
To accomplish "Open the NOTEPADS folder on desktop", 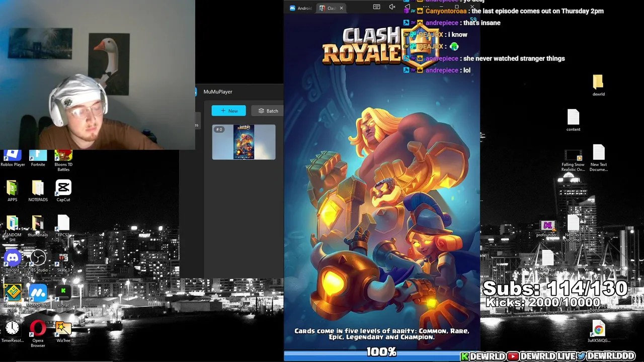I will click(38, 191).
